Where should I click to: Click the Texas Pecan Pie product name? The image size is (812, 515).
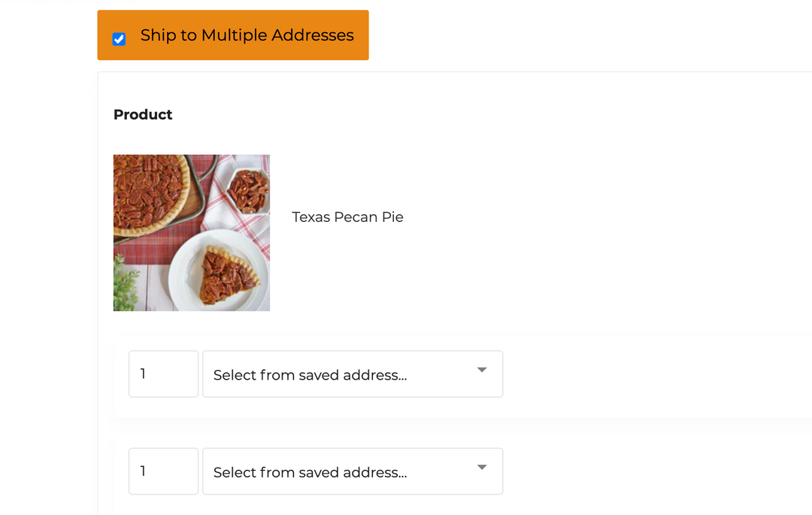(x=347, y=217)
